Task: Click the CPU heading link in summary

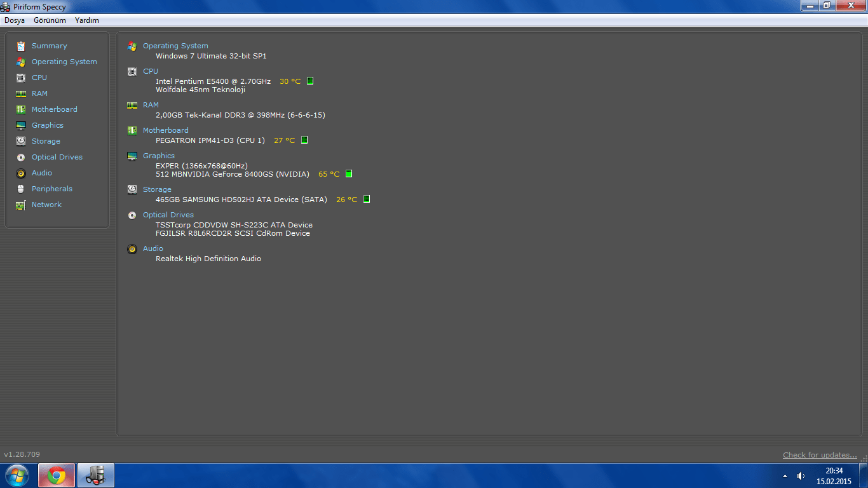Action: coord(151,71)
